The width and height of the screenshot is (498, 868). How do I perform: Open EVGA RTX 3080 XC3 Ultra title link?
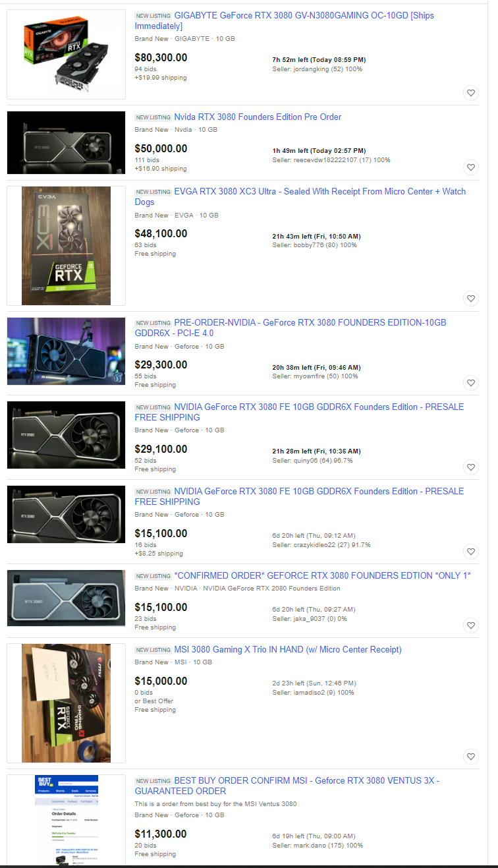click(x=300, y=196)
